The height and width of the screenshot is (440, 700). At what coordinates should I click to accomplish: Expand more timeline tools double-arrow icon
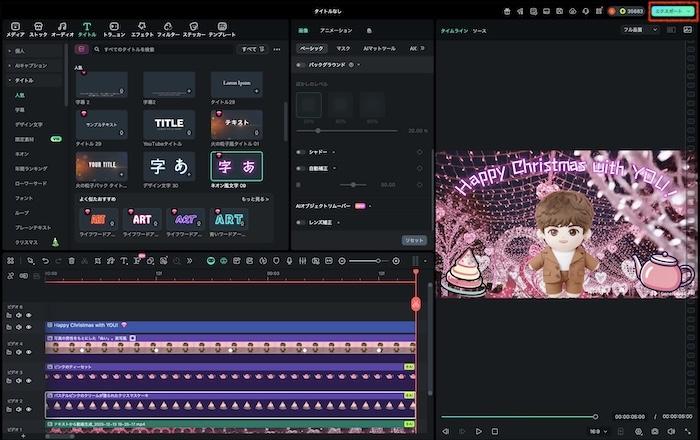pyautogui.click(x=190, y=261)
